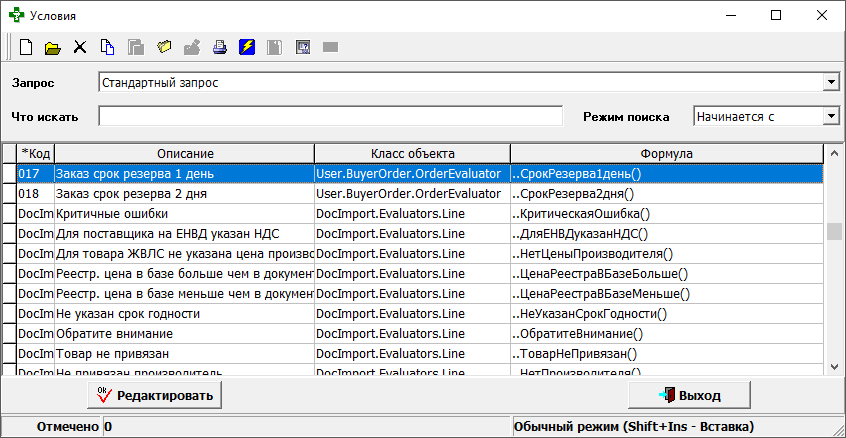The image size is (846, 438).
Task: Select the Критичные ошибки row
Action: click(184, 213)
